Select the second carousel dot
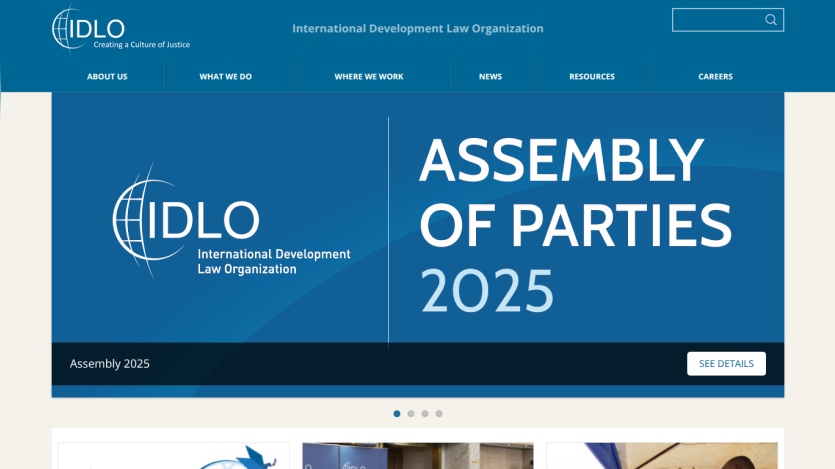Image resolution: width=835 pixels, height=469 pixels. pos(411,414)
